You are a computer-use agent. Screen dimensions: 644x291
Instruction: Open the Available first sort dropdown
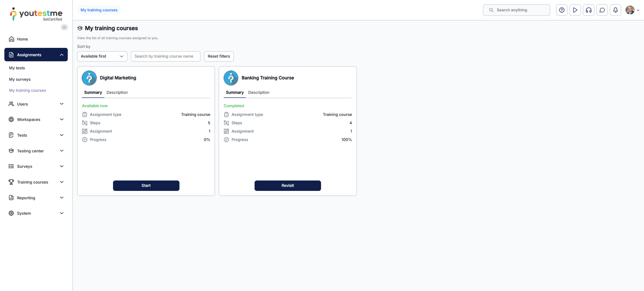coord(102,56)
